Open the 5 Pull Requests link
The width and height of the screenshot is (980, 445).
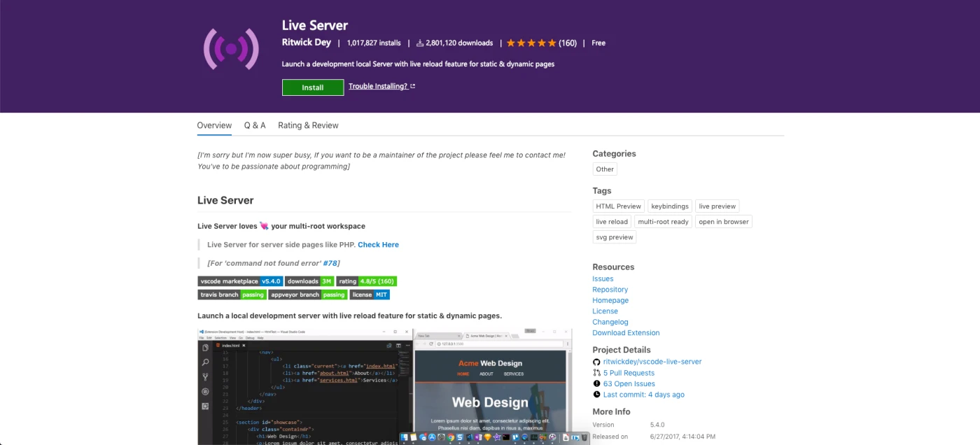pos(629,373)
